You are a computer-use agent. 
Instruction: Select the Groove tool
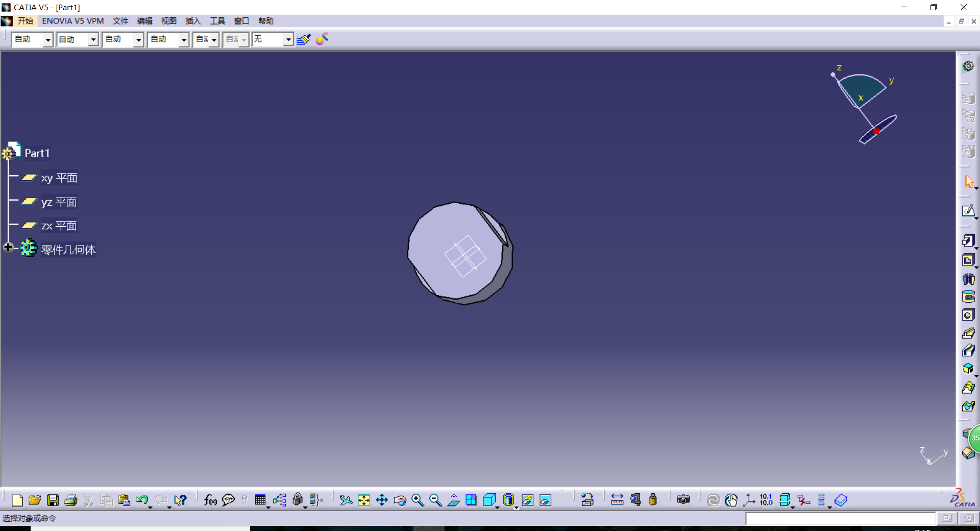click(x=968, y=297)
